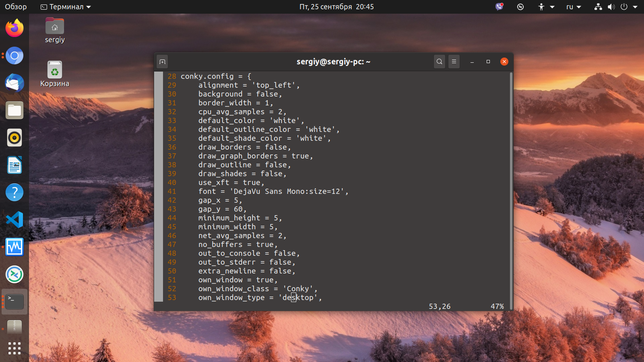
Task: Open the clock and calendar panel
Action: click(336, 7)
